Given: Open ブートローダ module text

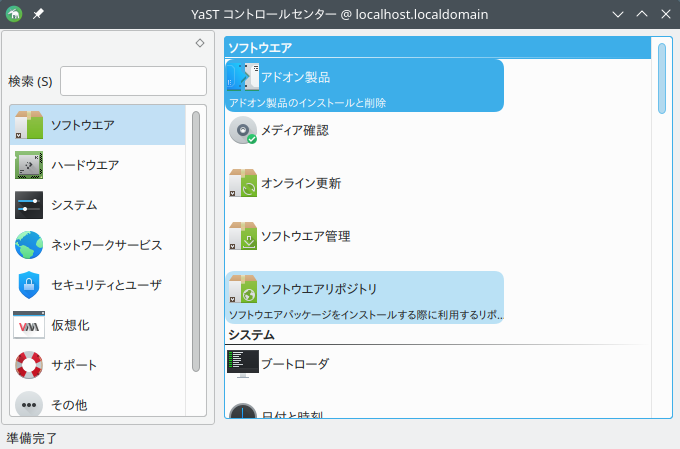Looking at the screenshot, I should [295, 364].
